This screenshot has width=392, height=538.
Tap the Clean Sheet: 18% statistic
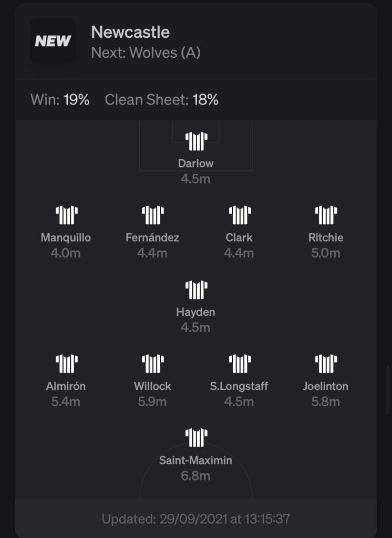[162, 100]
